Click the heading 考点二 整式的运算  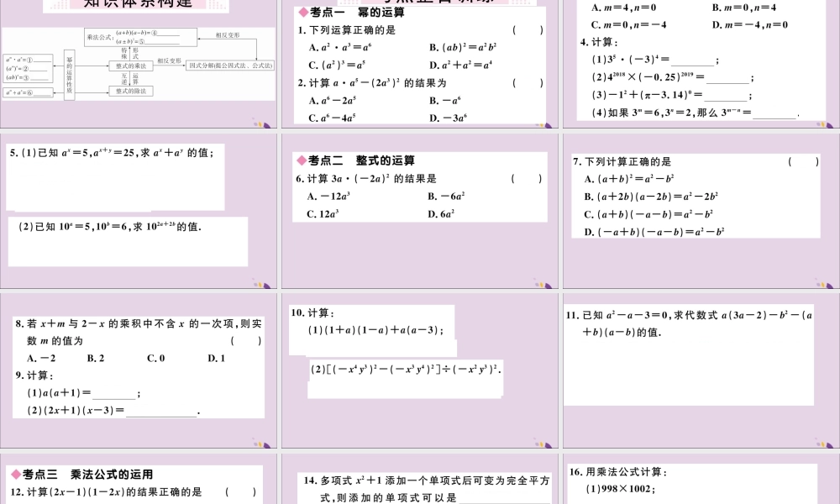tap(356, 160)
